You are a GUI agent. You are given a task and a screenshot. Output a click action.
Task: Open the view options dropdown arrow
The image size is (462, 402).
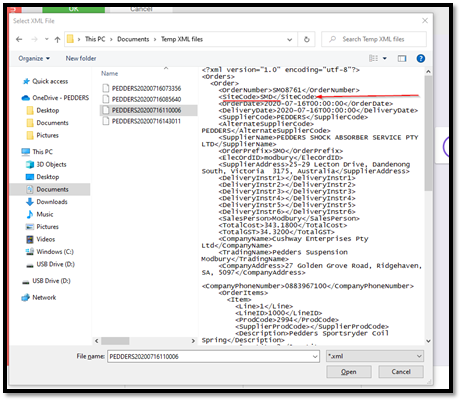(385, 58)
